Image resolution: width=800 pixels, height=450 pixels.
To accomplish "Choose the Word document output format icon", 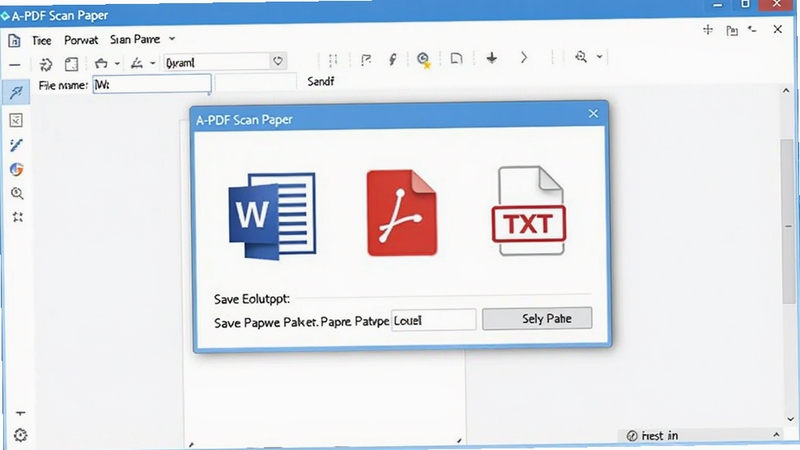I will [x=272, y=215].
